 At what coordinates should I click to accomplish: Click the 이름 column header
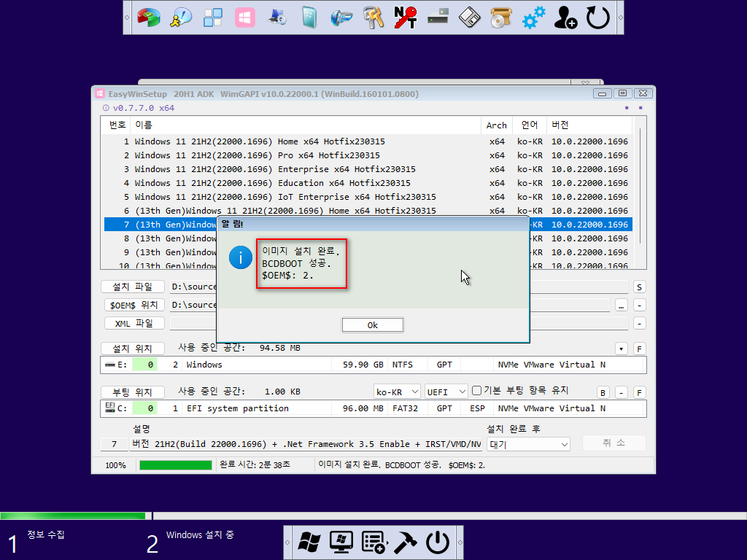point(305,125)
